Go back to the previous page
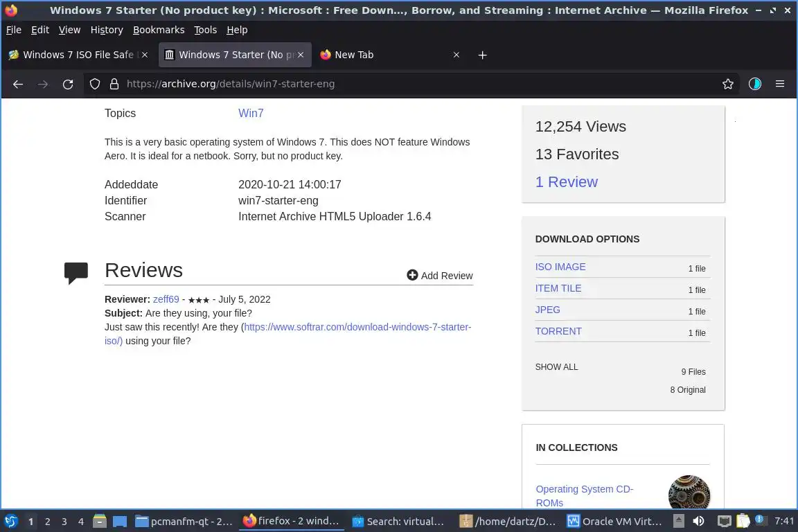Viewport: 798px width, 532px height. (x=18, y=84)
